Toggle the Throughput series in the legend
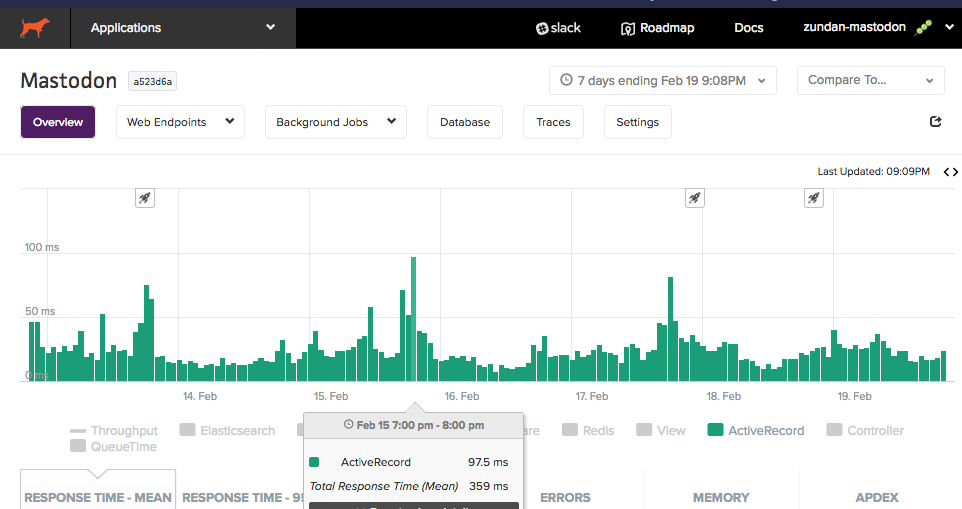This screenshot has width=962, height=509. 114,431
